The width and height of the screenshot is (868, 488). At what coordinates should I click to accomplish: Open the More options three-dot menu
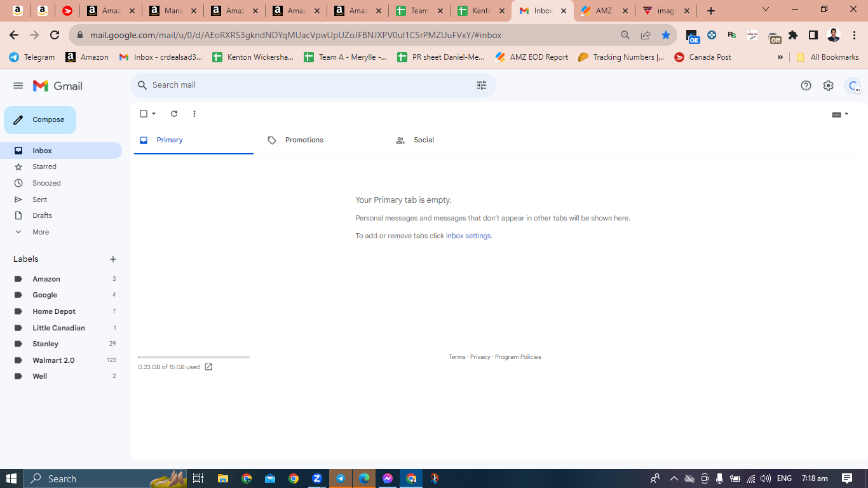click(194, 114)
